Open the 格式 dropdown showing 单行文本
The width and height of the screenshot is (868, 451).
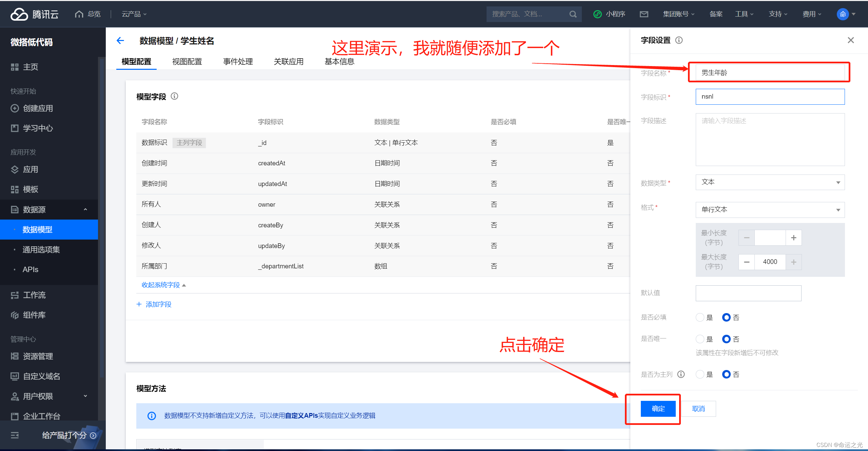[770, 210]
